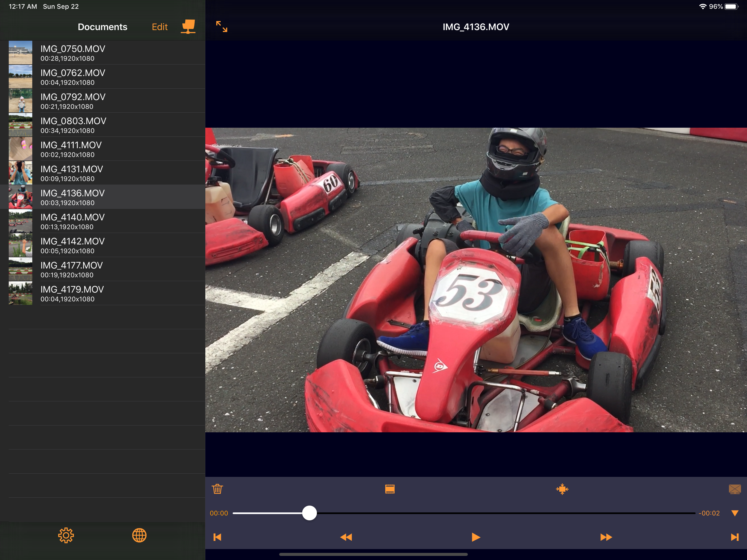The height and width of the screenshot is (560, 747).
Task: Rewind the video playback
Action: coord(346,537)
